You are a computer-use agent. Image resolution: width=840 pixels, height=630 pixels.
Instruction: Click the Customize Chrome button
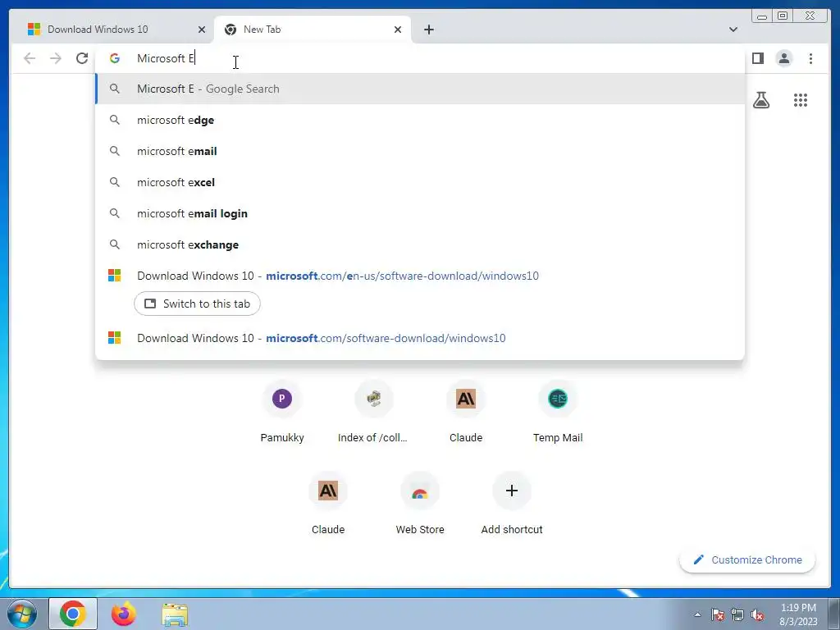[747, 559]
